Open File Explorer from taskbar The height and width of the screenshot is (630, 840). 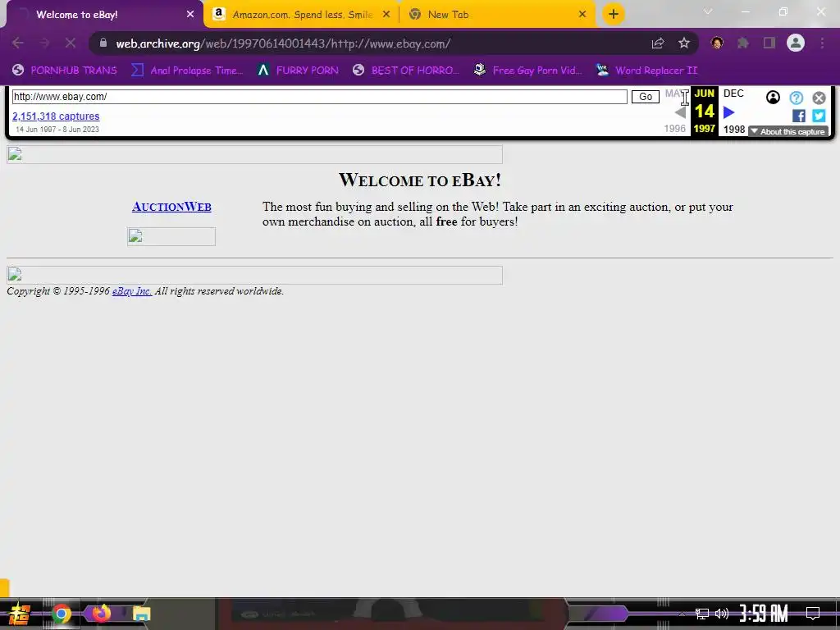(x=141, y=614)
